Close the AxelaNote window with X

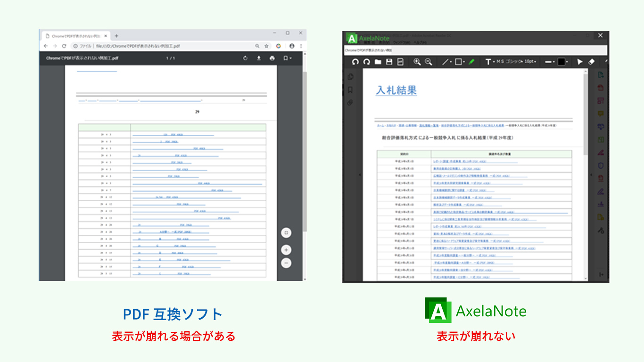(x=600, y=36)
